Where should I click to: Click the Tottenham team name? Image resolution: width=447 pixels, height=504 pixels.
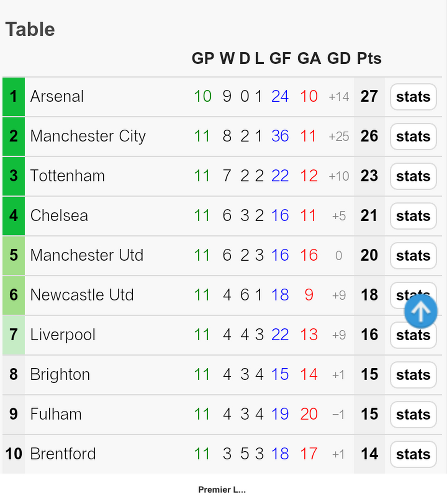(x=67, y=176)
